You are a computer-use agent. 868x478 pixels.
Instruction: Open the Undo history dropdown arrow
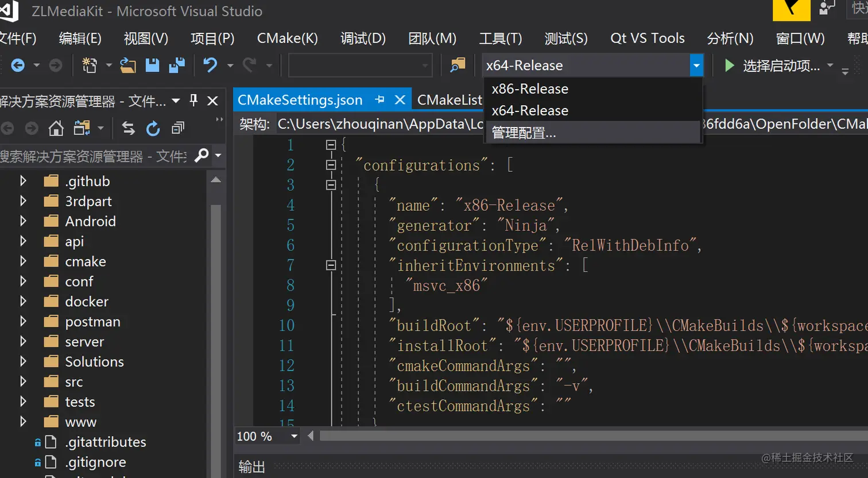230,65
